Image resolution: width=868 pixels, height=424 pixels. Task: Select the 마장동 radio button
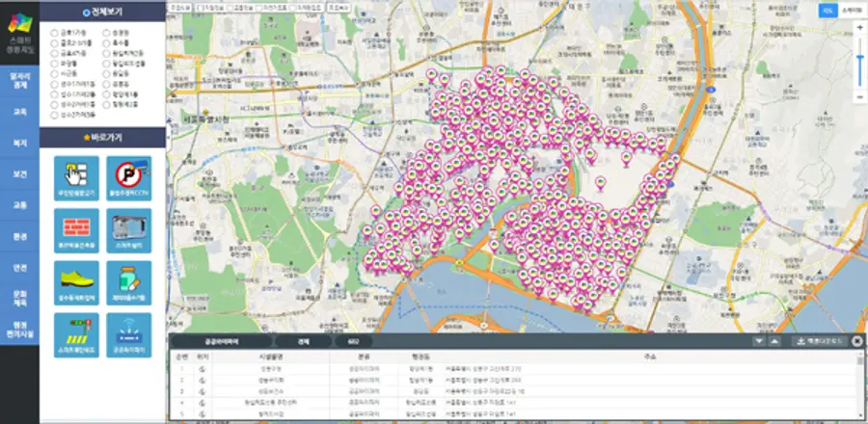(x=54, y=64)
